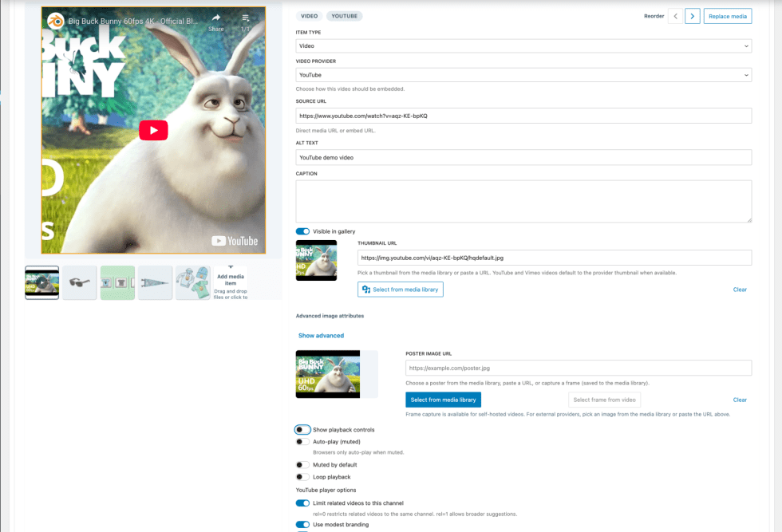The image size is (782, 532).
Task: Click the Replace media button
Action: (x=728, y=16)
